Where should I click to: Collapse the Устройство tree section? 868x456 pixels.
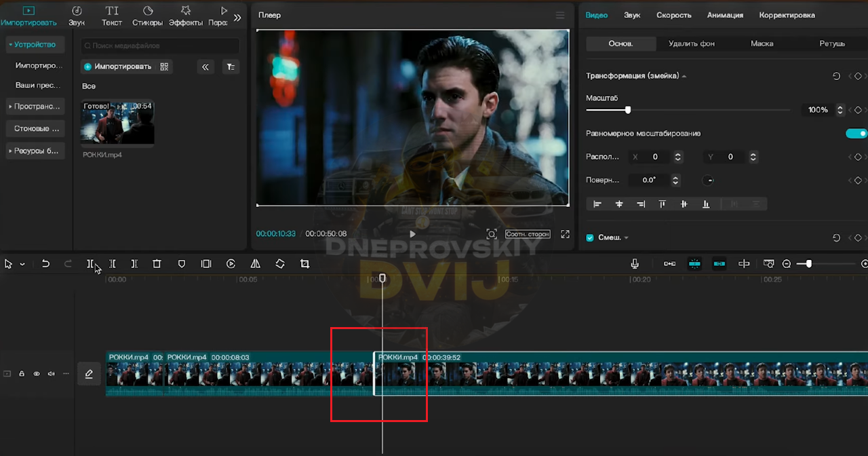coord(10,45)
